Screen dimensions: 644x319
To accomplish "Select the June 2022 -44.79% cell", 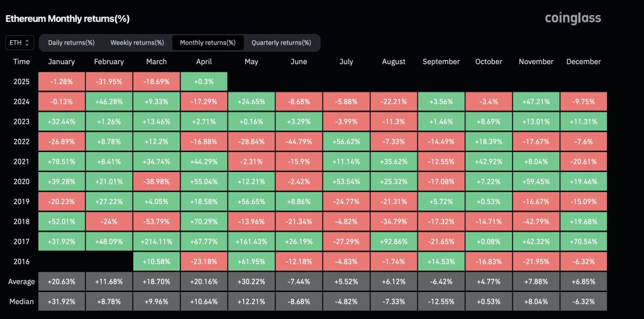I will point(299,142).
